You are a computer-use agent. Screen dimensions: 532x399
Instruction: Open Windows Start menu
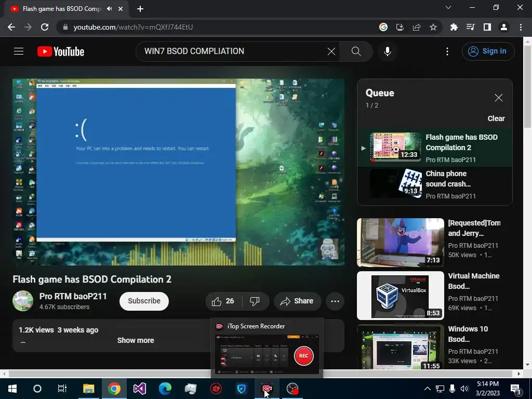[x=12, y=389]
